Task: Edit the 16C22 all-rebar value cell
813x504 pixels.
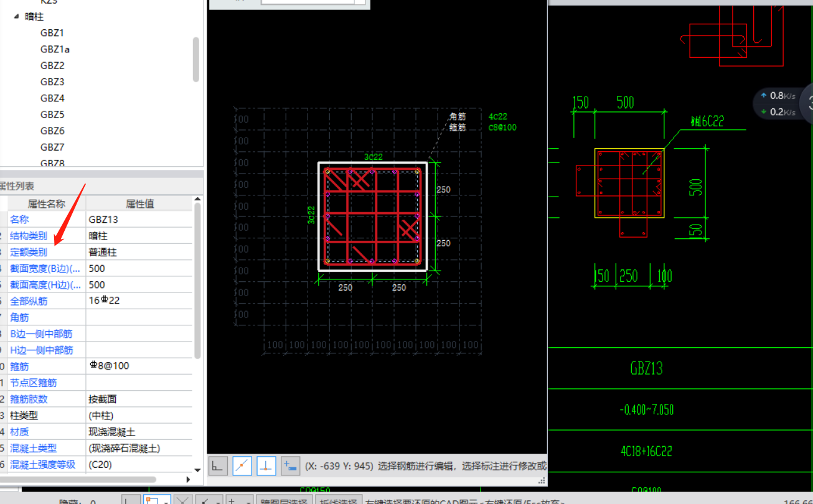Action: 139,301
